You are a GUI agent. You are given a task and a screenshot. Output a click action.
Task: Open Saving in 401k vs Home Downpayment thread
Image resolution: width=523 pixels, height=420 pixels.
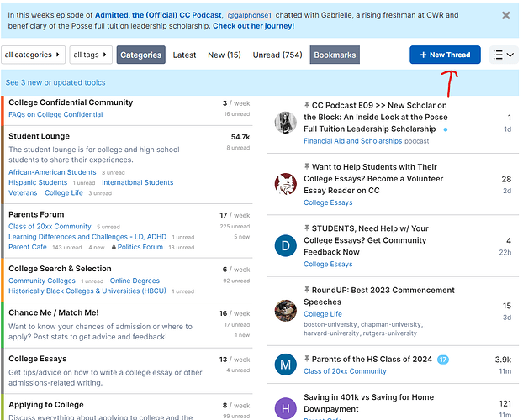[369, 403]
